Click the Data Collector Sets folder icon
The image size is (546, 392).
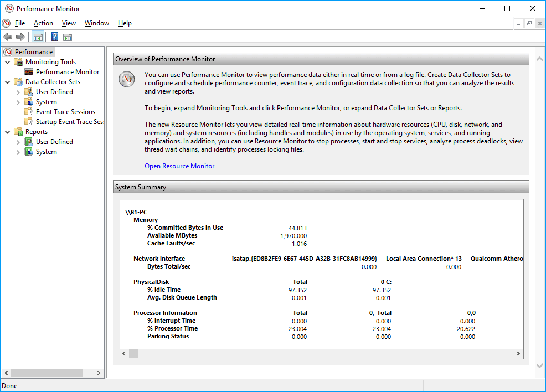point(18,82)
